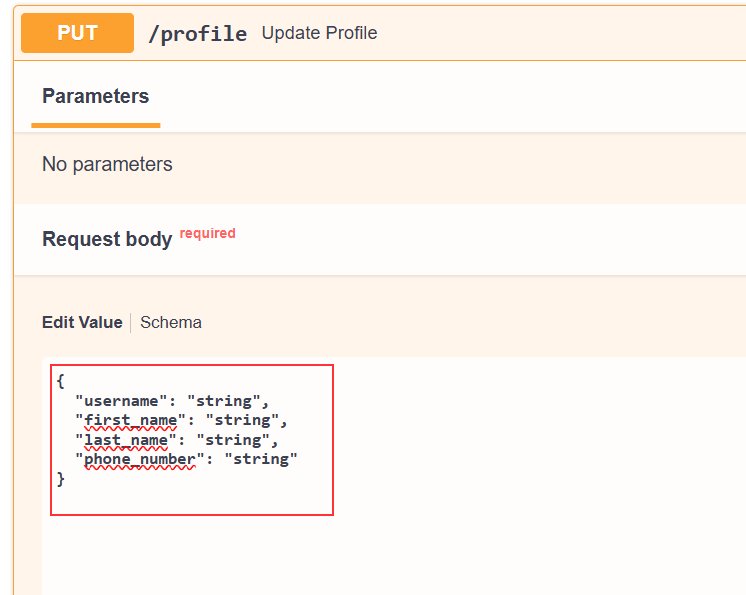Image resolution: width=746 pixels, height=595 pixels.
Task: Click the /profile endpoint path
Action: [197, 34]
